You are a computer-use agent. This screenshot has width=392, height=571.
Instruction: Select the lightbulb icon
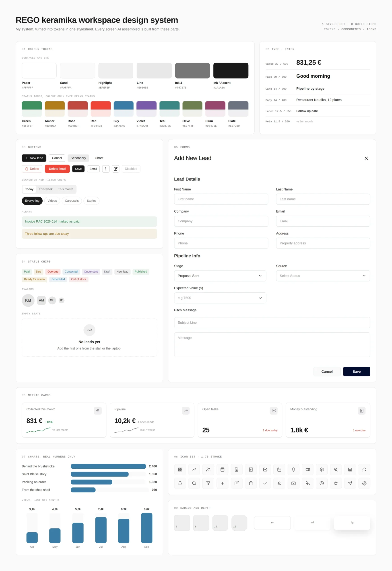293,470
